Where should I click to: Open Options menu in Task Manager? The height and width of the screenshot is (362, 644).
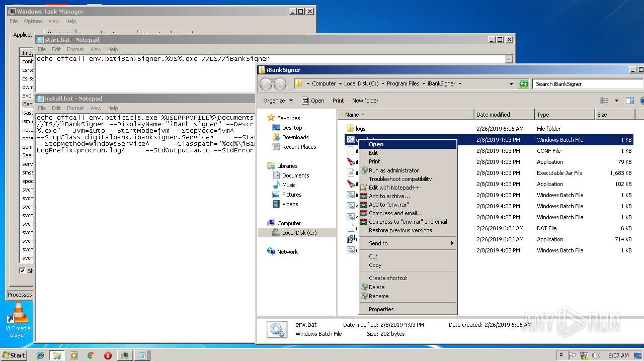coord(33,21)
